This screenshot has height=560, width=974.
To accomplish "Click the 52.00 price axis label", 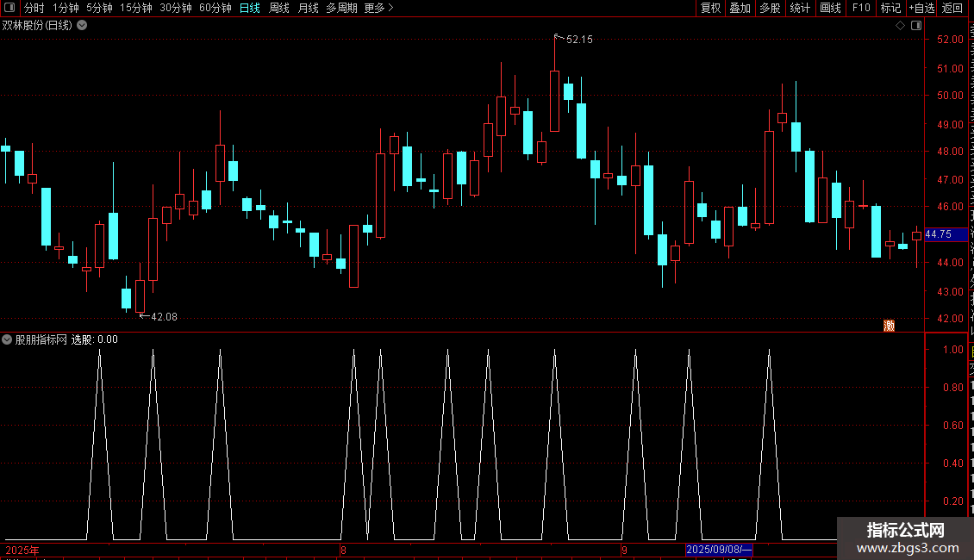I will coord(950,39).
